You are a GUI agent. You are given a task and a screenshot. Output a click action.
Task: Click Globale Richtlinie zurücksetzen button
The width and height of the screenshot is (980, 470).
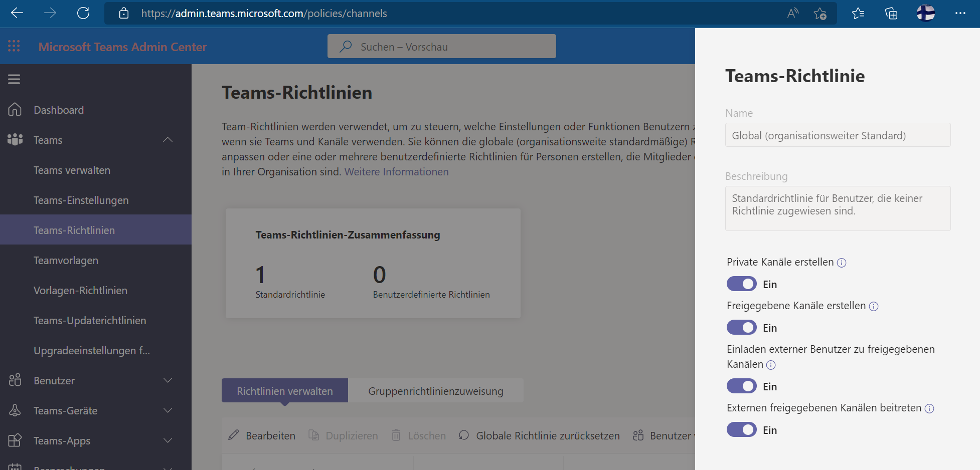click(539, 435)
